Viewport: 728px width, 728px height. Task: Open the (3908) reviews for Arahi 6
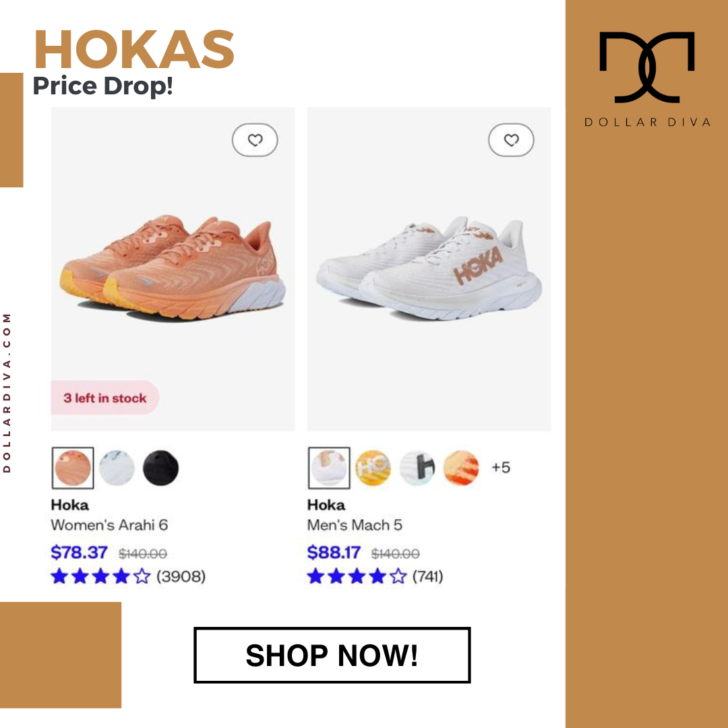point(181,576)
